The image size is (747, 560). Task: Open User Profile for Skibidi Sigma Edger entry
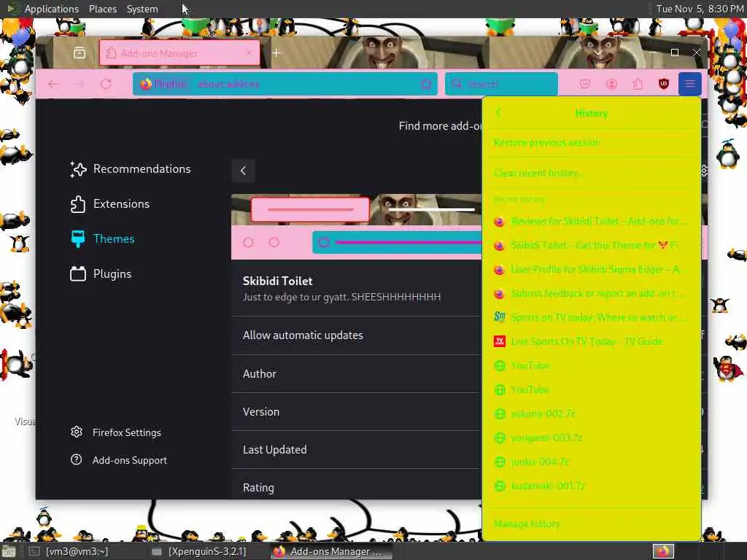591,270
